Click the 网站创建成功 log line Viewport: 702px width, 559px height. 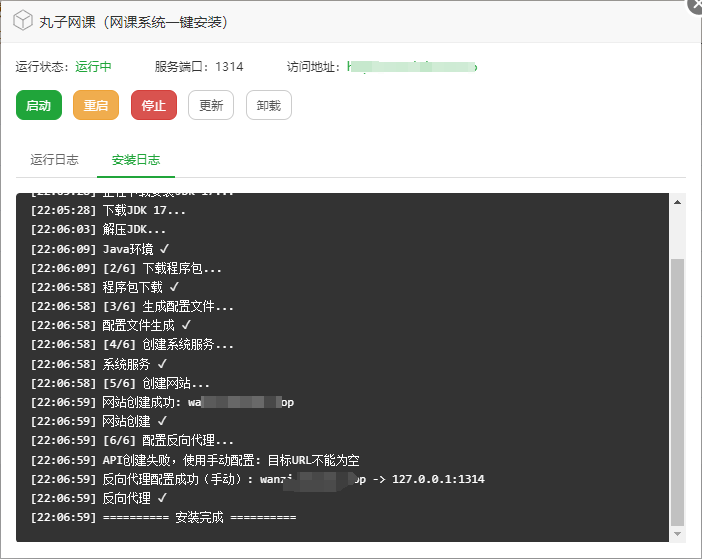point(162,402)
